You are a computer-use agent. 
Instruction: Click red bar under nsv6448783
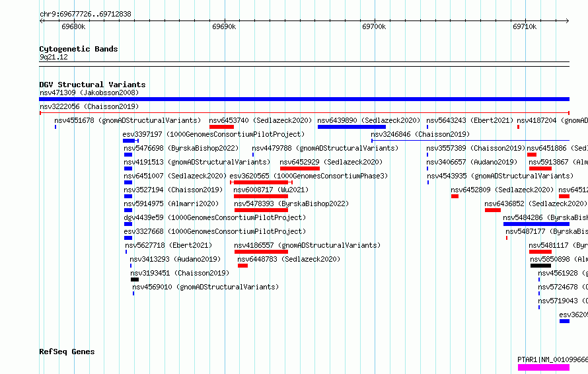242,266
